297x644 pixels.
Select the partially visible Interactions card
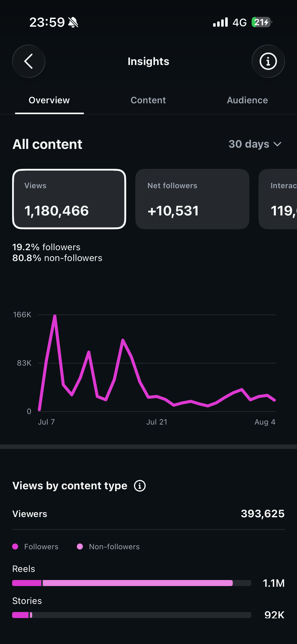pyautogui.click(x=278, y=199)
